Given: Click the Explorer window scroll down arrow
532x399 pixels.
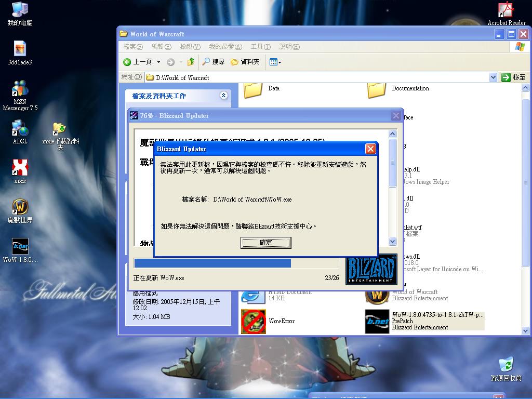Looking at the screenshot, I should [x=525, y=330].
